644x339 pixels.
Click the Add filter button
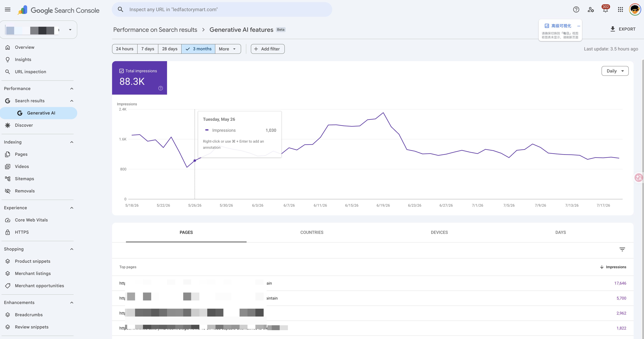click(267, 49)
